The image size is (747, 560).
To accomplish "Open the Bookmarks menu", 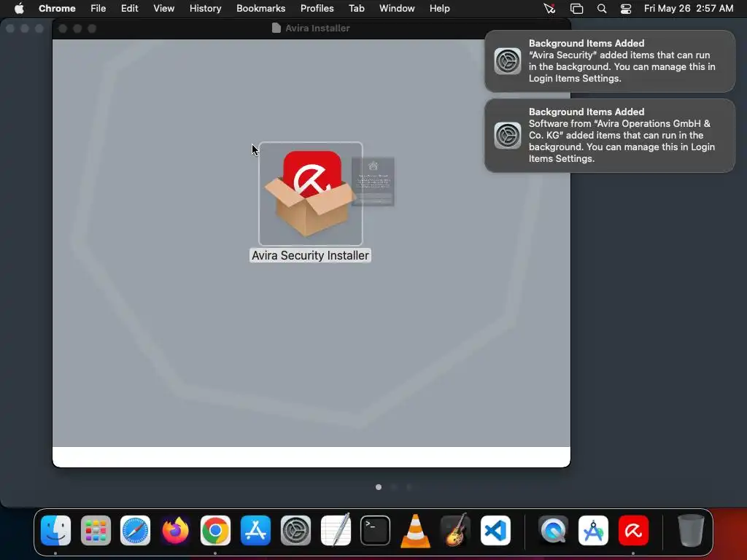I will click(x=260, y=9).
